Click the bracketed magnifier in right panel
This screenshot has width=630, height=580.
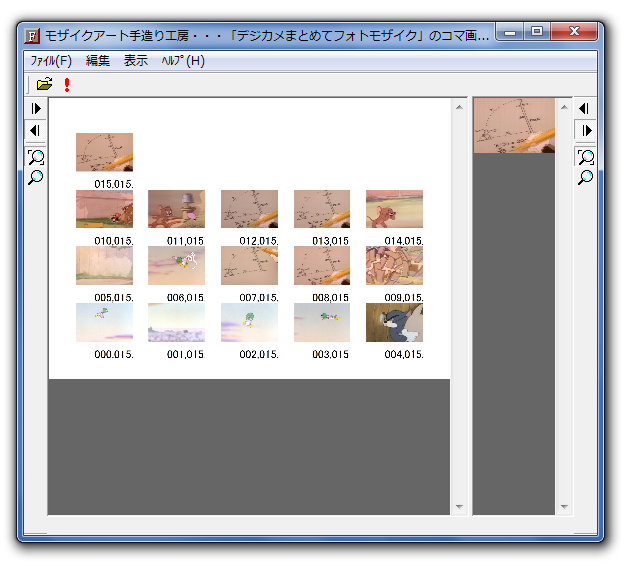[585, 157]
